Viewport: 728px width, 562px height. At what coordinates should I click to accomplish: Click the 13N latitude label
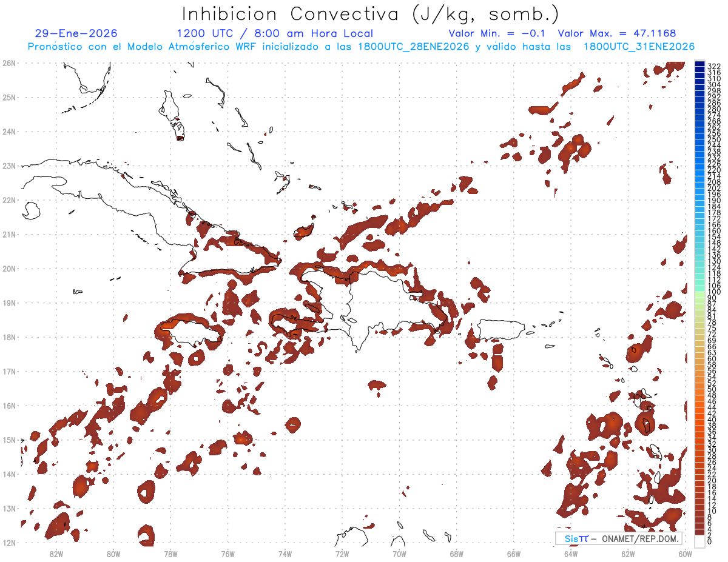[x=9, y=509]
